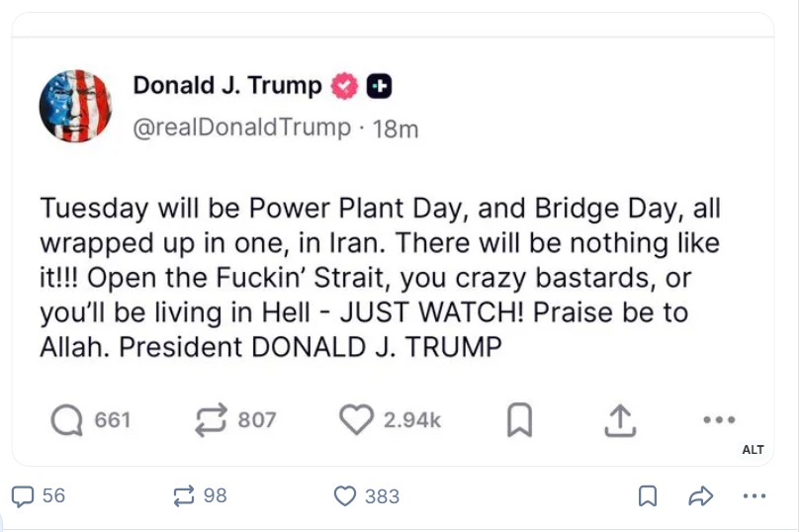803x532 pixels.
Task: Bookmark using the bottom action row icon
Action: tap(648, 496)
